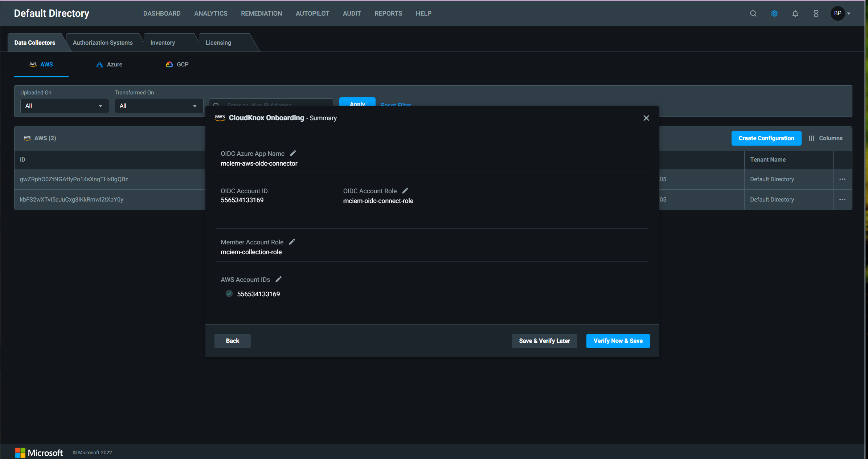This screenshot has width=868, height=459.
Task: Go Back in the onboarding dialog
Action: (232, 341)
